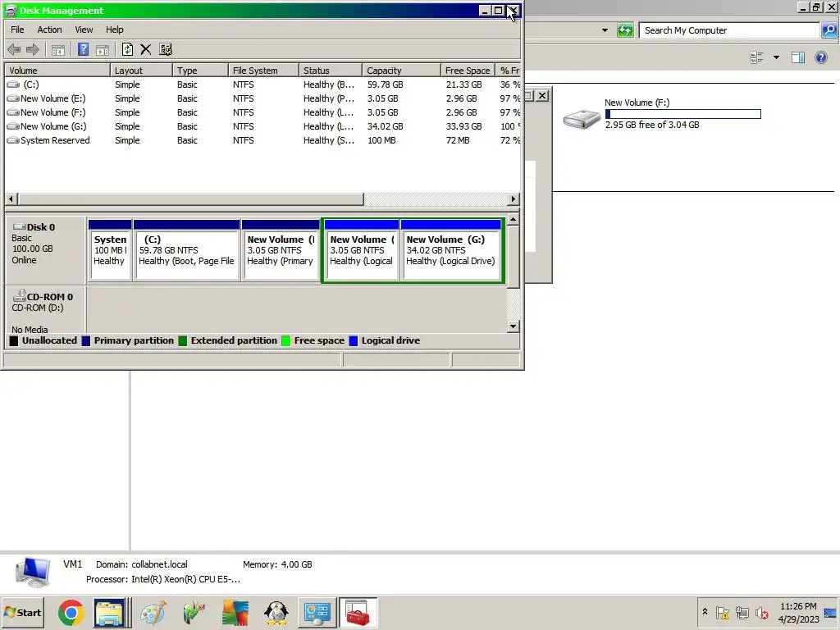Open the red toolbox taskbar icon

(358, 613)
